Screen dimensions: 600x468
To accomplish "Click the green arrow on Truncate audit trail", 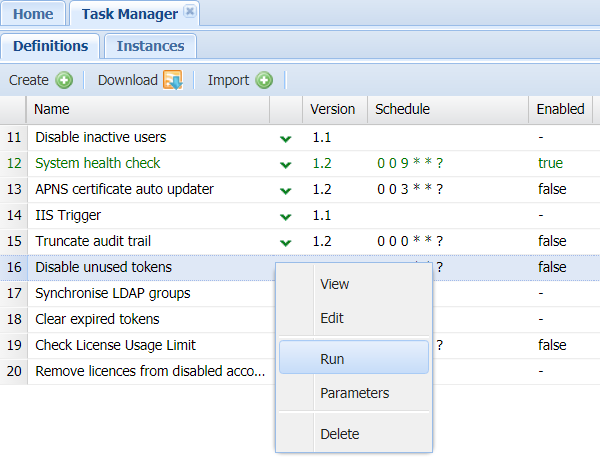I will 286,242.
